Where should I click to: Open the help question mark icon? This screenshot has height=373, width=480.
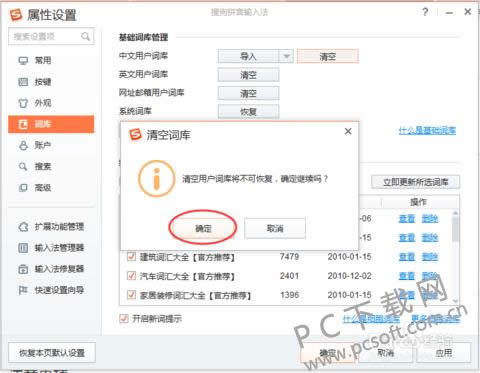click(x=425, y=12)
